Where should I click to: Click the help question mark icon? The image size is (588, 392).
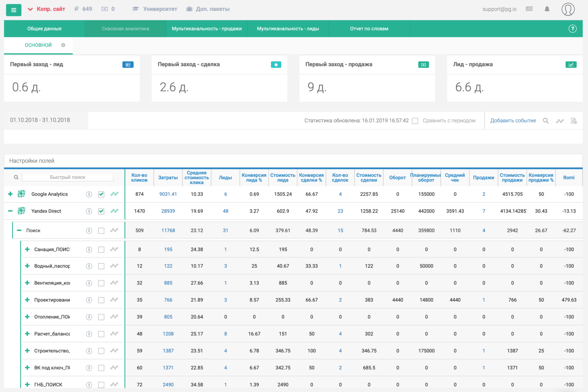[x=572, y=29]
